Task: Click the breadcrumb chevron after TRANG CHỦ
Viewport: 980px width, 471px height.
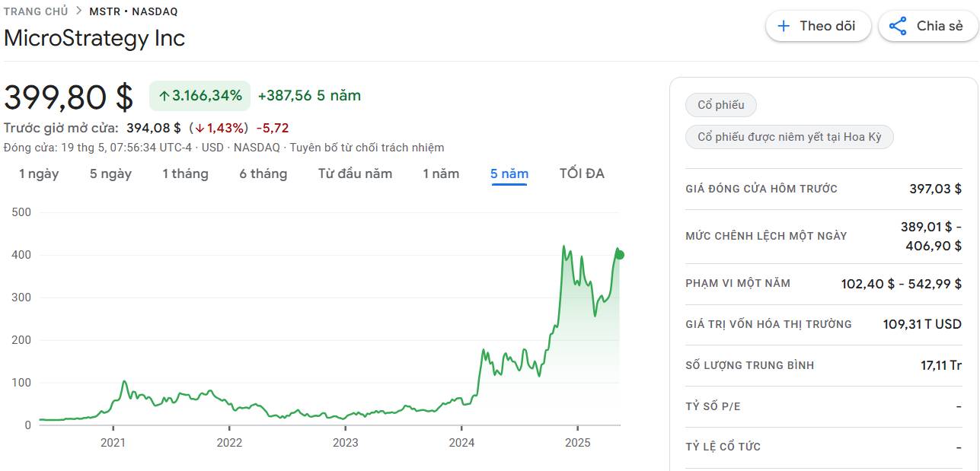Action: click(x=78, y=11)
